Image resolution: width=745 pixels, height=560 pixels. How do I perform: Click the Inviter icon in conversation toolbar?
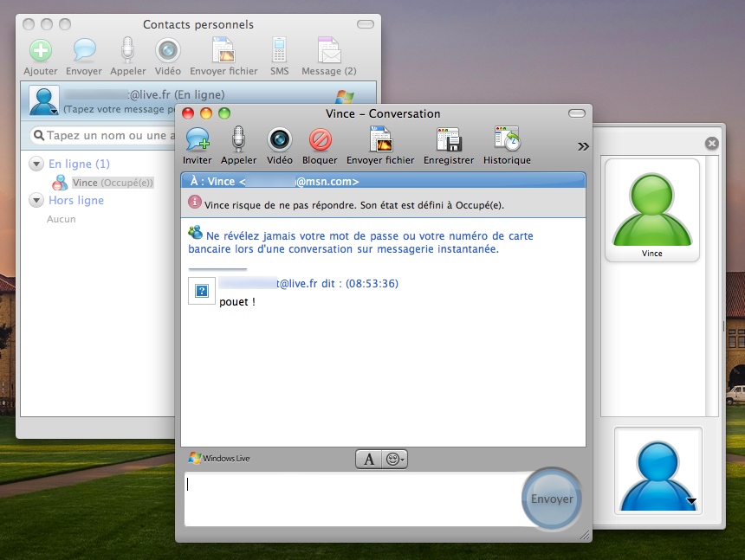(x=198, y=140)
